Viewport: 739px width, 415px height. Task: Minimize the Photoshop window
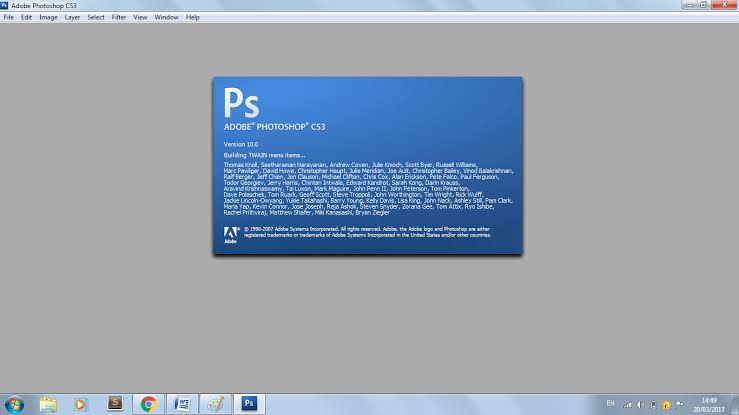click(689, 5)
